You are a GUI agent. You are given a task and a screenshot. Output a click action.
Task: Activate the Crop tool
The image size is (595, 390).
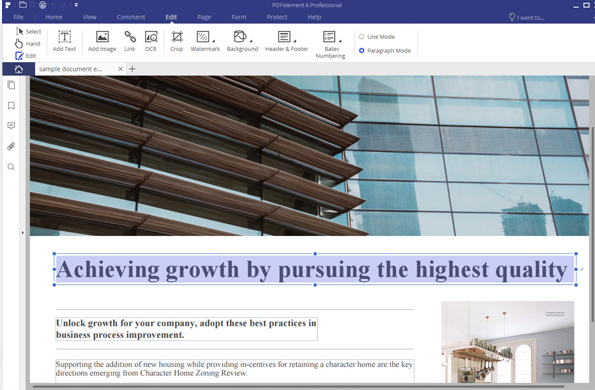click(x=176, y=41)
